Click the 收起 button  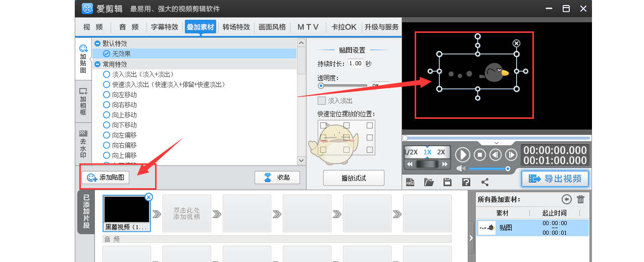coord(277,178)
